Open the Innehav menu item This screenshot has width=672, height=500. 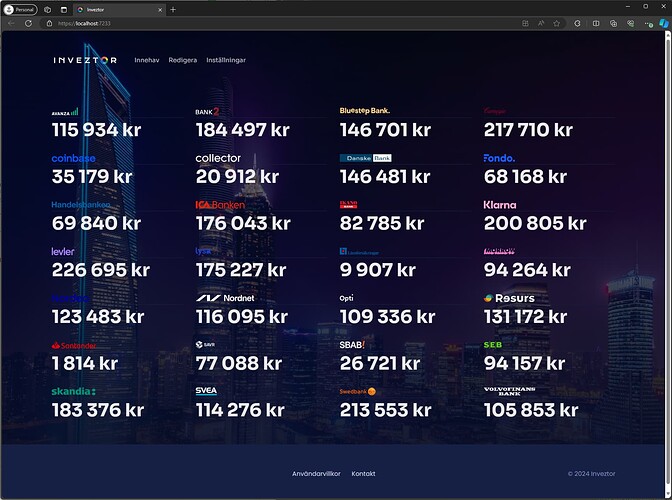[147, 60]
